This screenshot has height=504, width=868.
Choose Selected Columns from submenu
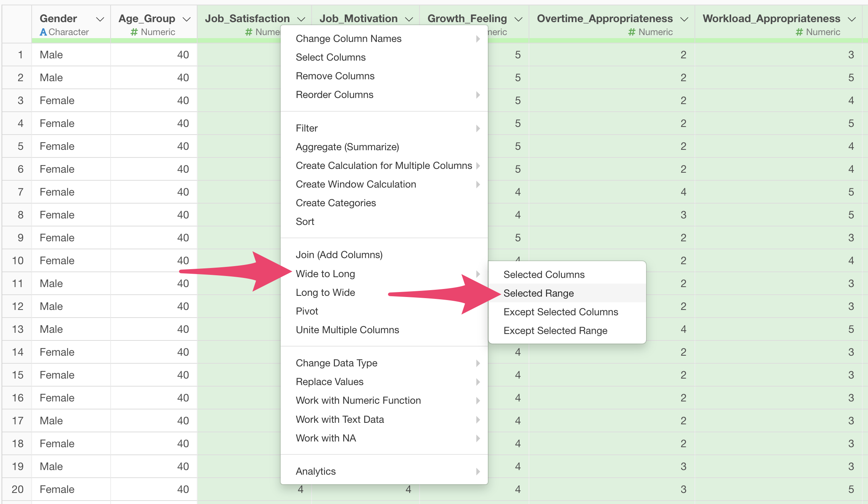coord(544,274)
